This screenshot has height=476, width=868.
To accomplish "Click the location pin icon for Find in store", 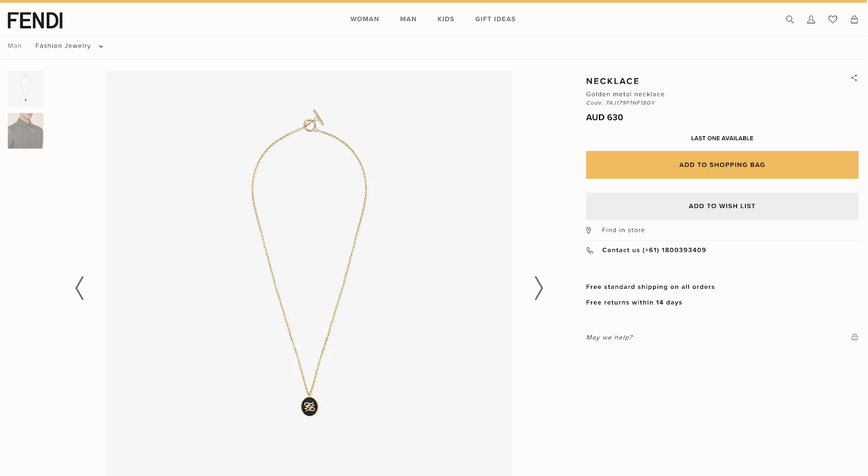I will pos(589,230).
